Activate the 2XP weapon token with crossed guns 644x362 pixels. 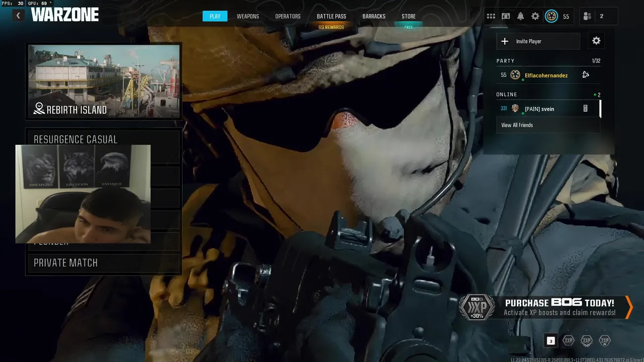[x=587, y=341]
